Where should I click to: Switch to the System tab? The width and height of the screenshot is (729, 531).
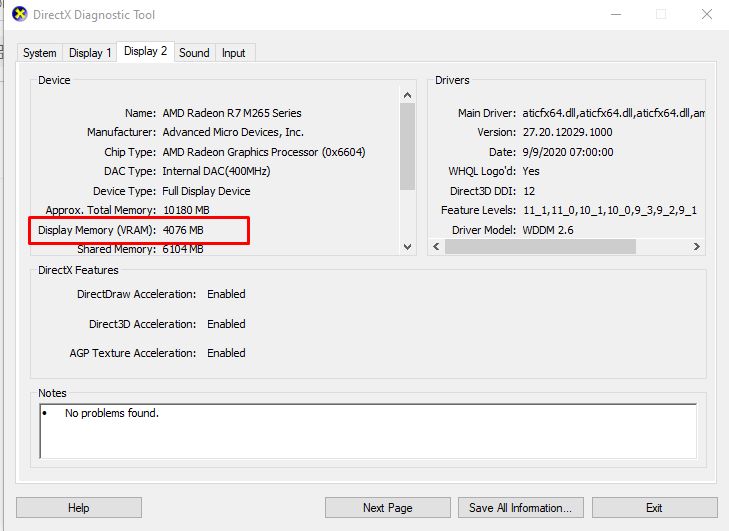click(40, 53)
